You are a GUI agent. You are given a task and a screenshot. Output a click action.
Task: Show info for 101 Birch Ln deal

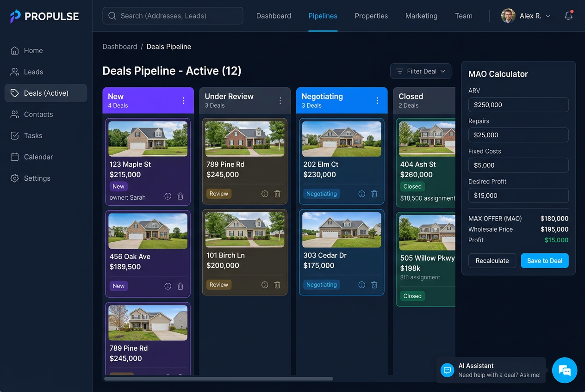[265, 285]
